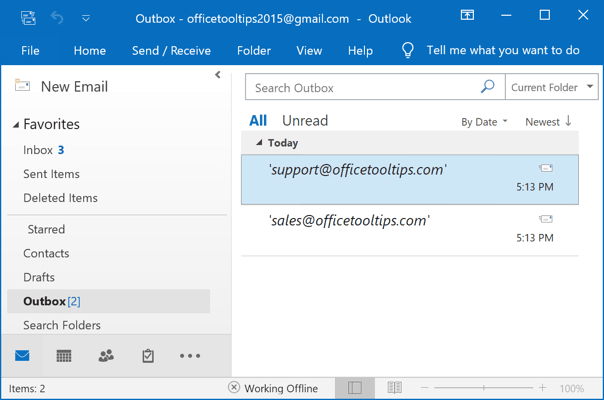Open the Drafts folder
The height and width of the screenshot is (400, 604).
coord(39,277)
